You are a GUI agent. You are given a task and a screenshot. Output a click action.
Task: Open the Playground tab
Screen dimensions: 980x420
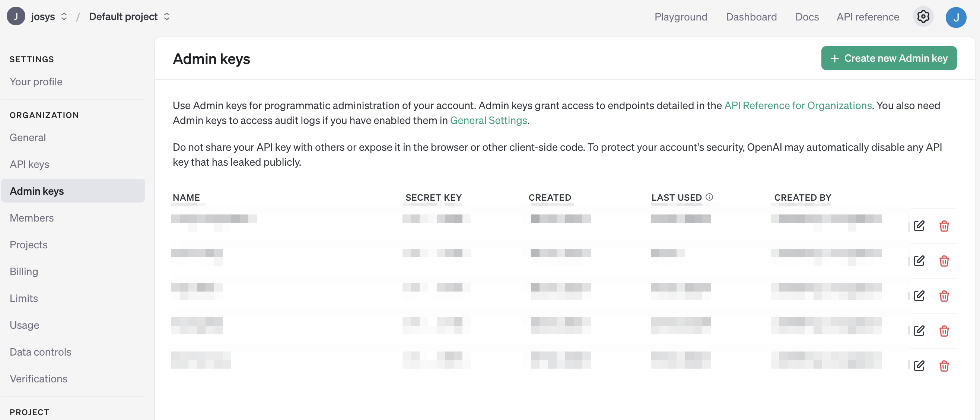point(681,17)
